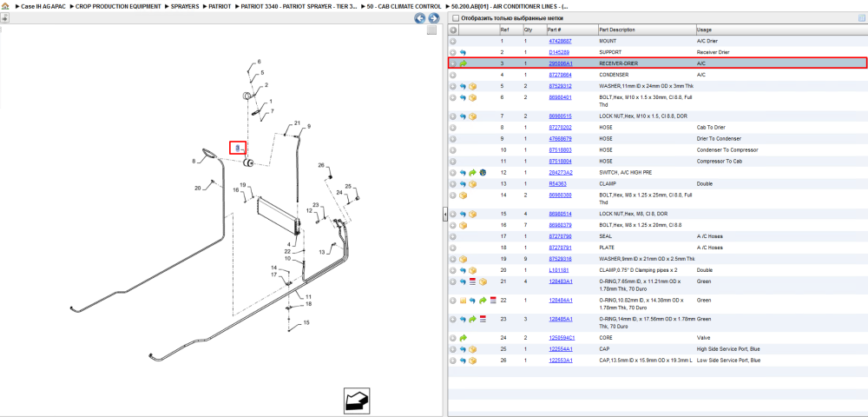Click the red-striped notes icon on row 21 O-RING
This screenshot has height=417, width=868.
coord(473,281)
